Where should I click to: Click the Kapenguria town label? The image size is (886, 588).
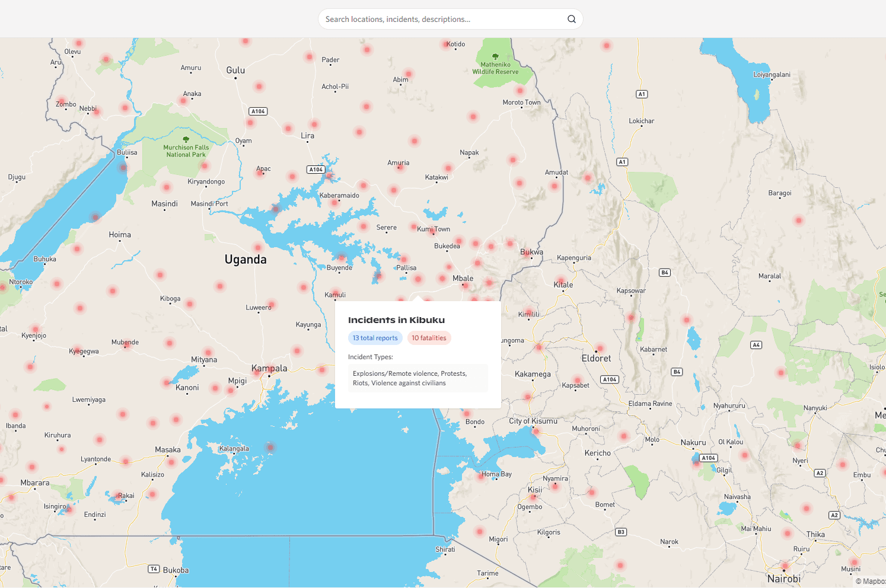coord(574,258)
